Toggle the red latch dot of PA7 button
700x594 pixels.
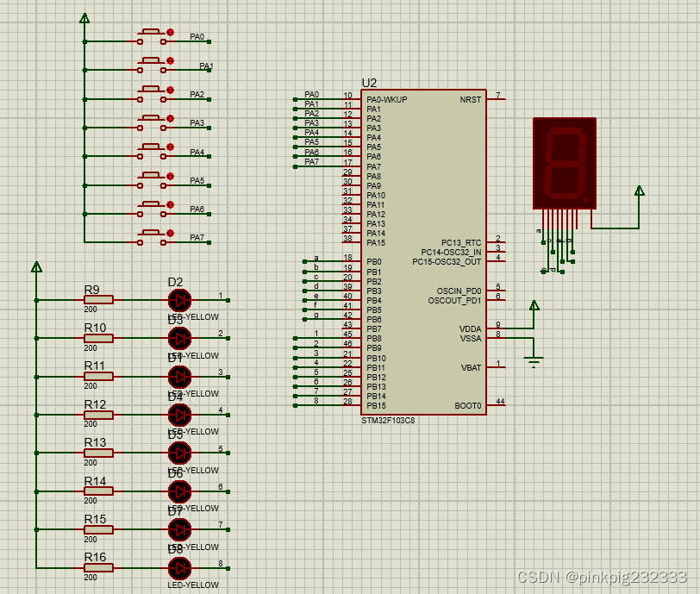click(170, 233)
